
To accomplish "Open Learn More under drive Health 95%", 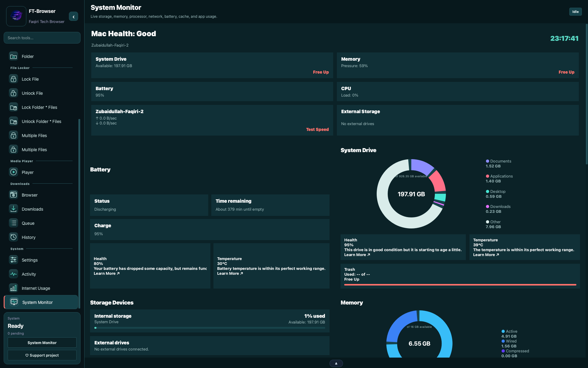I will 357,255.
